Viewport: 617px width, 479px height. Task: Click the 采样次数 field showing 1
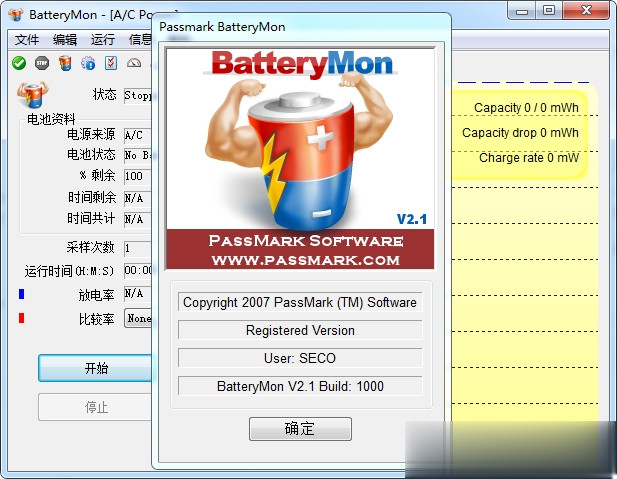tap(138, 248)
